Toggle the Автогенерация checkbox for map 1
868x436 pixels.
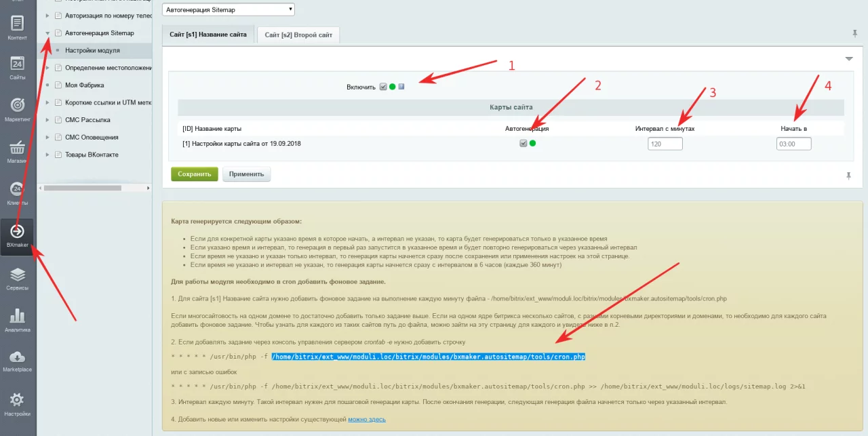click(x=523, y=143)
